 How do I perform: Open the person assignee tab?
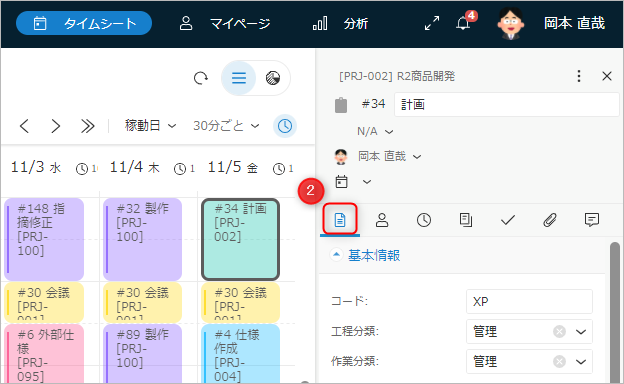[382, 220]
